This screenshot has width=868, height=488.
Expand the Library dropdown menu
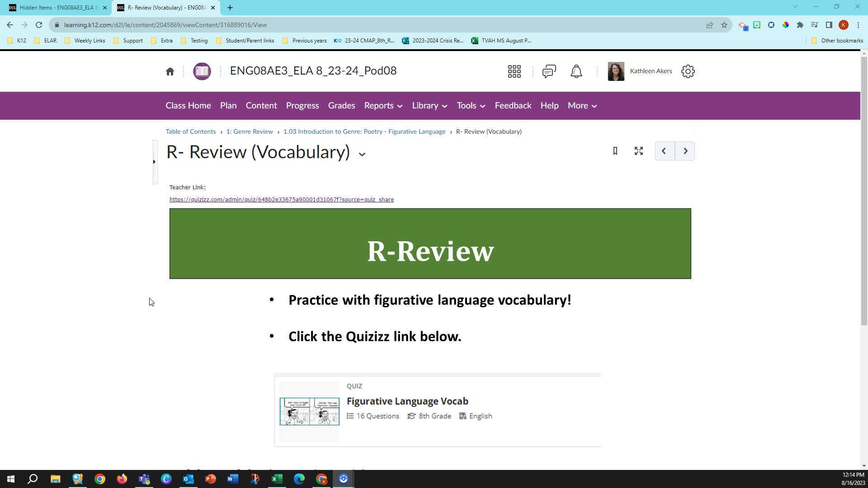click(x=429, y=106)
